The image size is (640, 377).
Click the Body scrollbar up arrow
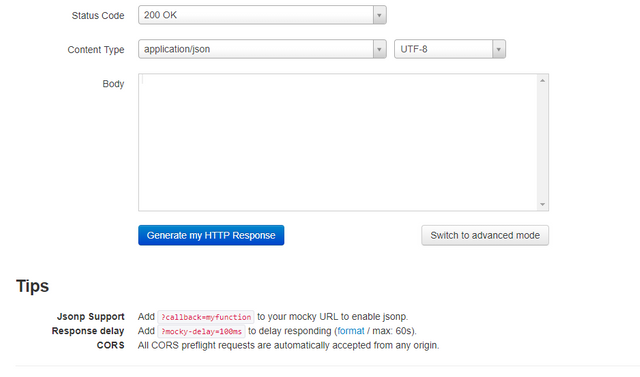tap(542, 81)
